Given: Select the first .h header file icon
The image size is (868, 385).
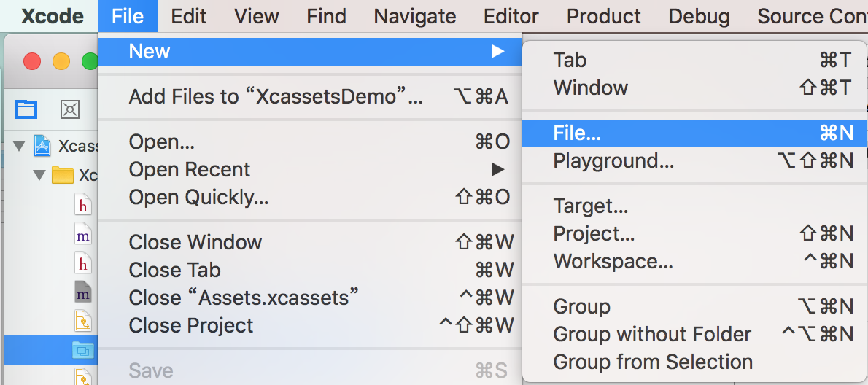Looking at the screenshot, I should [83, 205].
